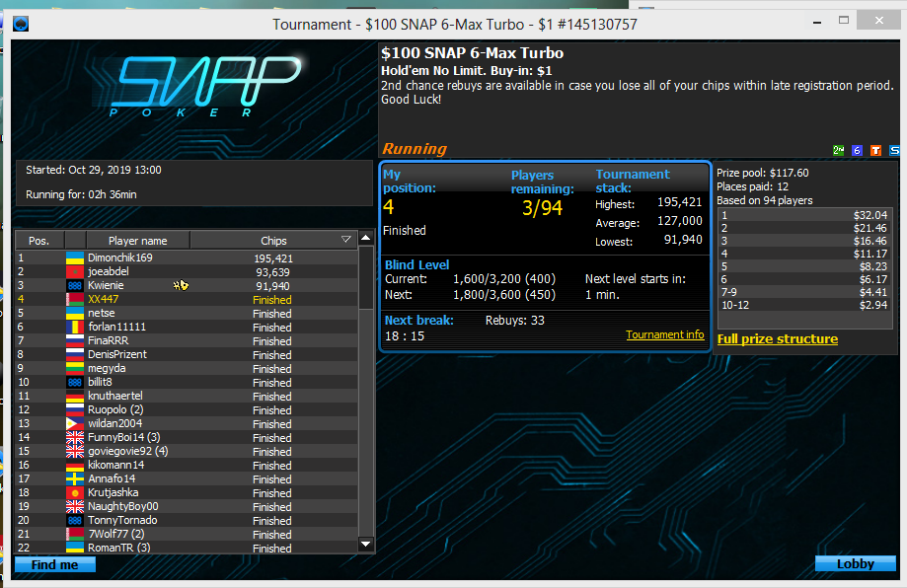The width and height of the screenshot is (907, 588).
Task: Click the player list scrollbar thumb
Action: pos(365,277)
